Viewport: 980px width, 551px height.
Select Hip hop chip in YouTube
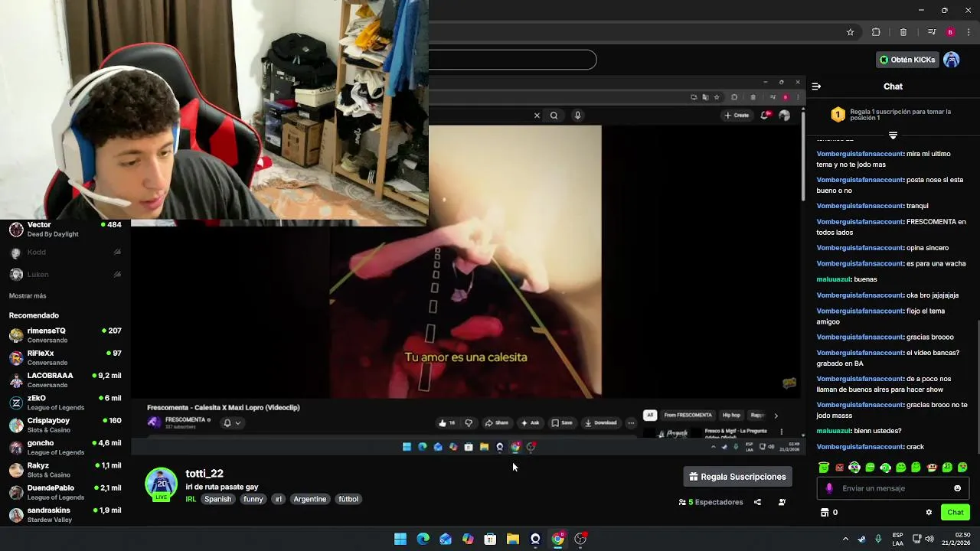731,416
